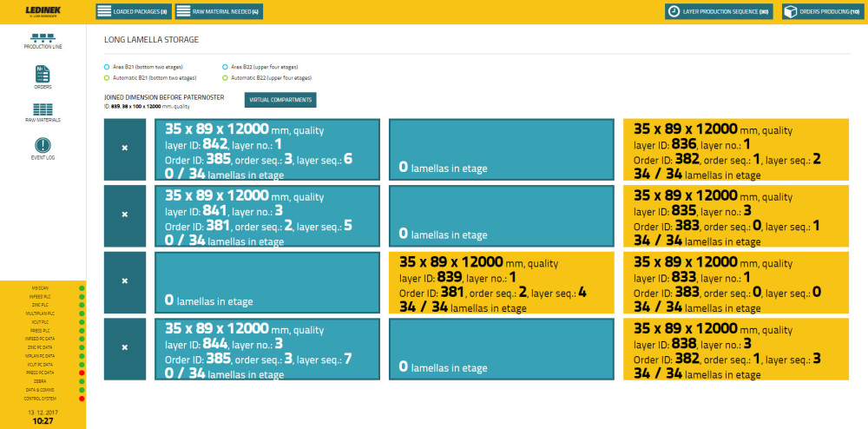The height and width of the screenshot is (429, 868).
Task: Select the Area B22 upper four etages option
Action: click(225, 66)
